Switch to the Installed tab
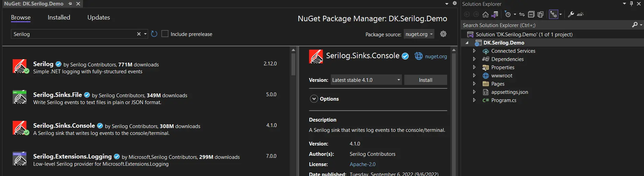644x176 pixels. click(x=59, y=17)
